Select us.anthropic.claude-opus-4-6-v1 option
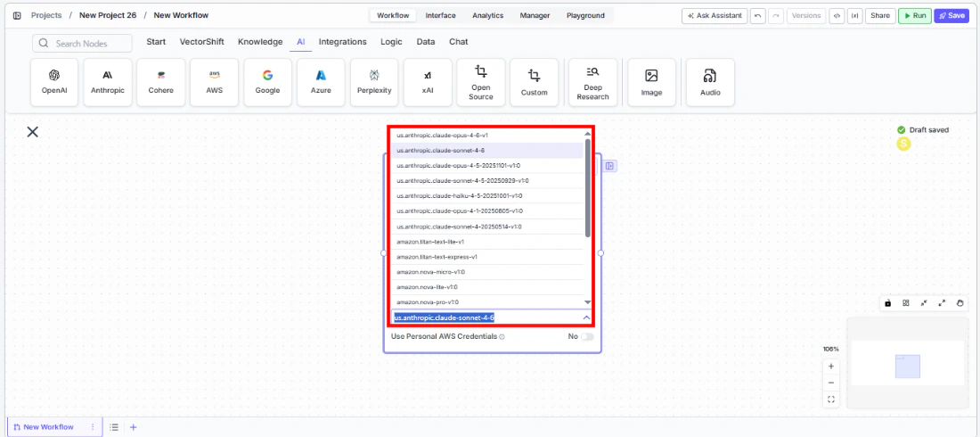This screenshot has width=980, height=437. click(487, 136)
